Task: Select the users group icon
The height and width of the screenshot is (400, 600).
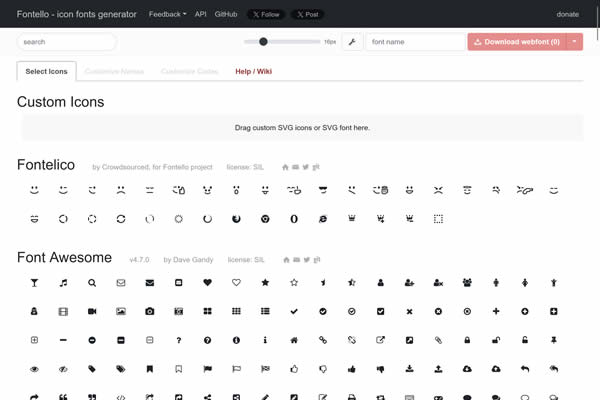Action: (467, 282)
